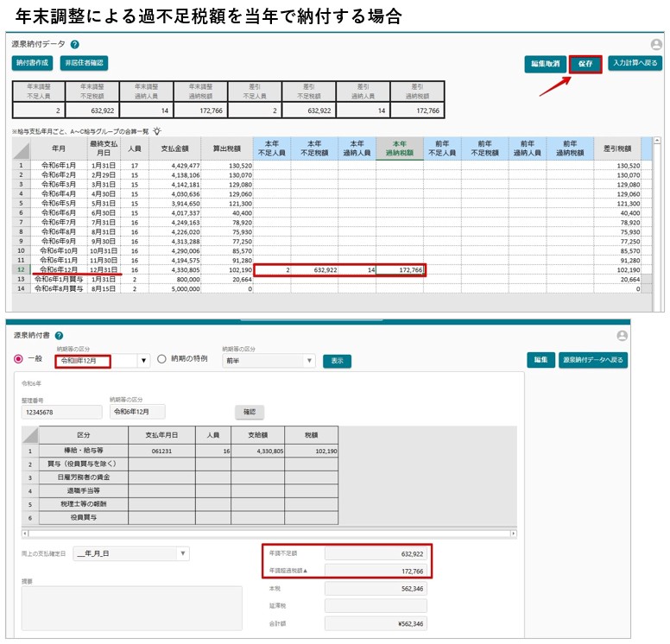
Task: Click vertical scrollbar of upper grid
Action: coord(657,222)
